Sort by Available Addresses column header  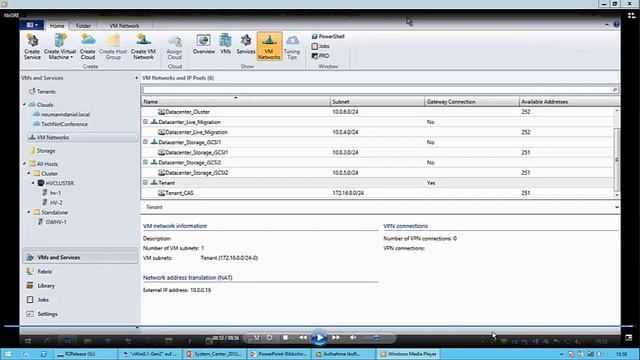[569, 102]
